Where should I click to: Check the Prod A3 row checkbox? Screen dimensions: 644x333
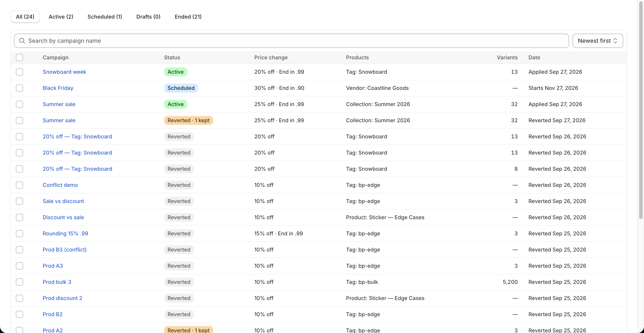tap(19, 266)
